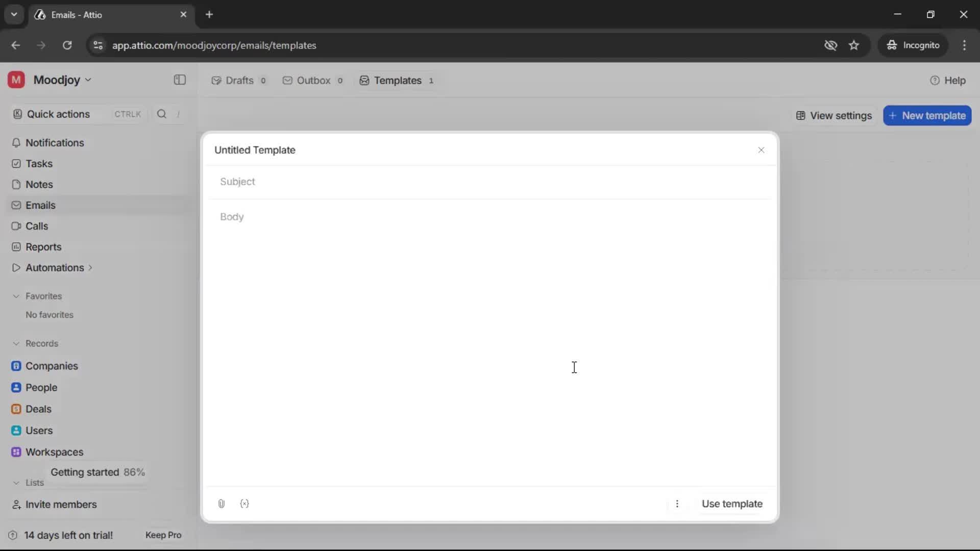Open the Getting started 86% progress

click(x=97, y=472)
